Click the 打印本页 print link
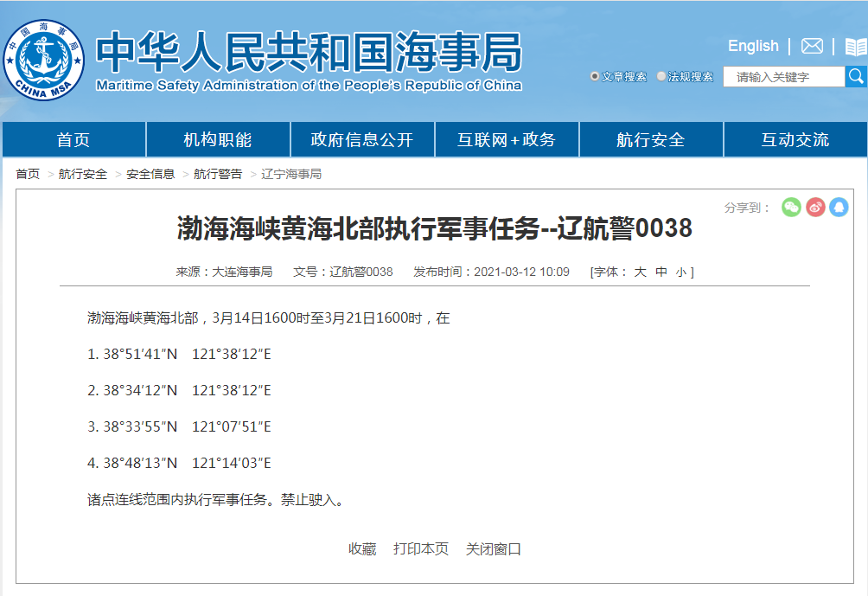The height and width of the screenshot is (596, 868). (421, 549)
